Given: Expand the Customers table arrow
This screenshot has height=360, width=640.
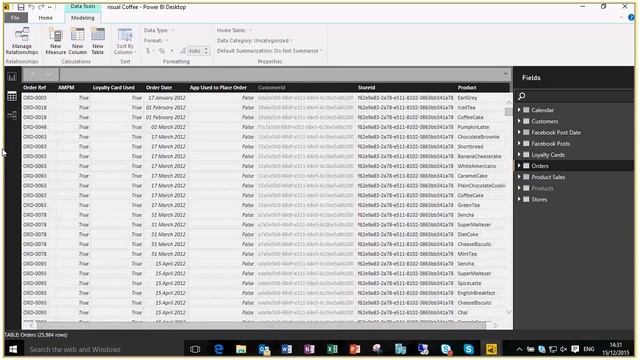Looking at the screenshot, I should point(519,121).
